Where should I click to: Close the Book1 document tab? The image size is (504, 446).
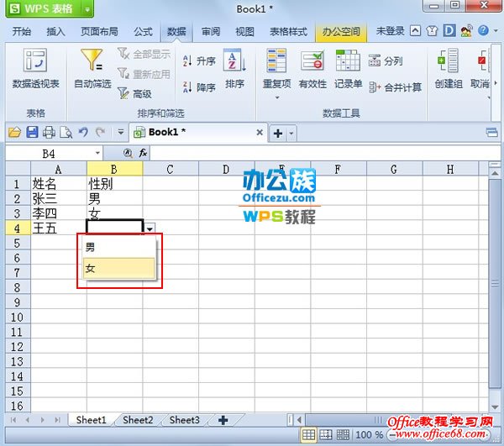(260, 132)
